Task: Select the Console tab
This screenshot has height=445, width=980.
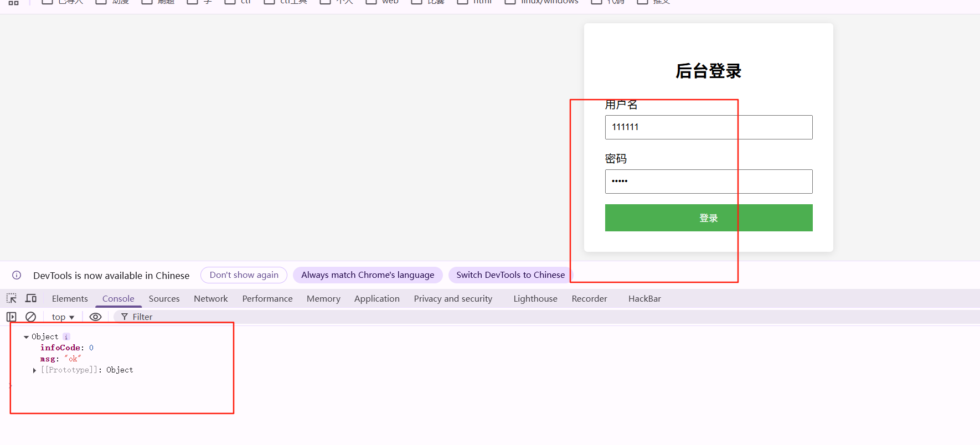Action: 118,298
